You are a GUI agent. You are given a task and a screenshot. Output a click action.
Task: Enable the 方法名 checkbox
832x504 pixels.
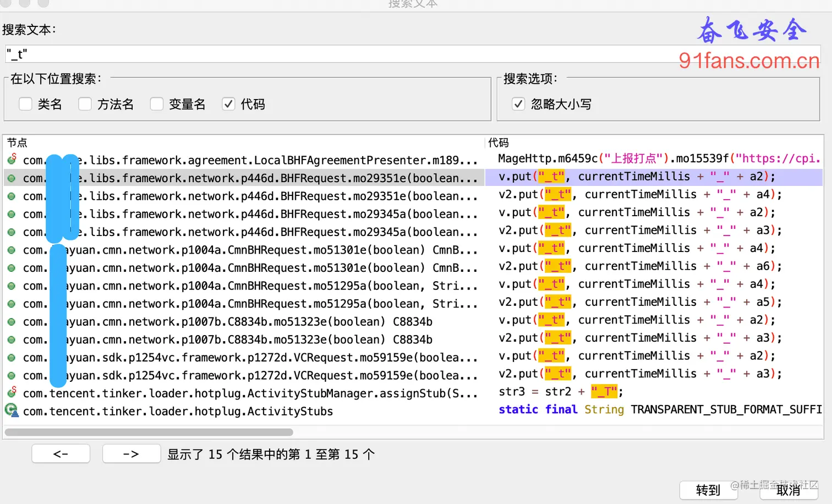(x=85, y=104)
